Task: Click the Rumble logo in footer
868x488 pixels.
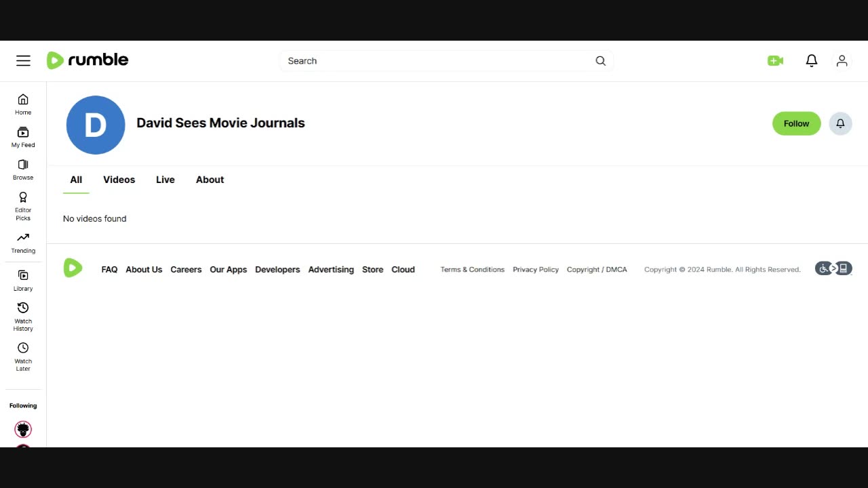Action: pos(73,268)
